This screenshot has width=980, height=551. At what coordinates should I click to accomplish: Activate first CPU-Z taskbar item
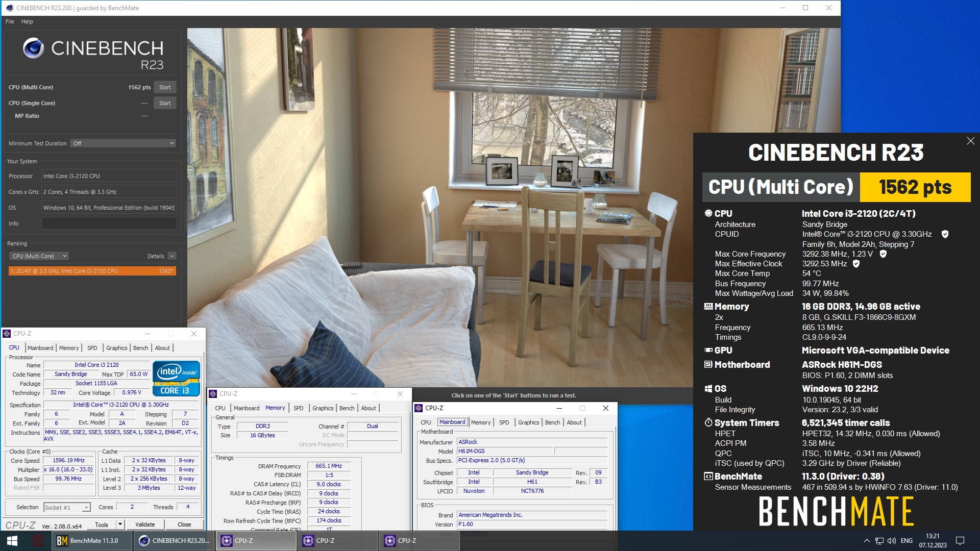pos(256,541)
